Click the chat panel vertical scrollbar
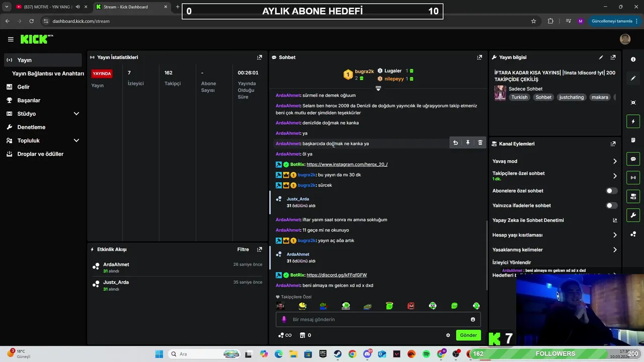 pos(487,255)
